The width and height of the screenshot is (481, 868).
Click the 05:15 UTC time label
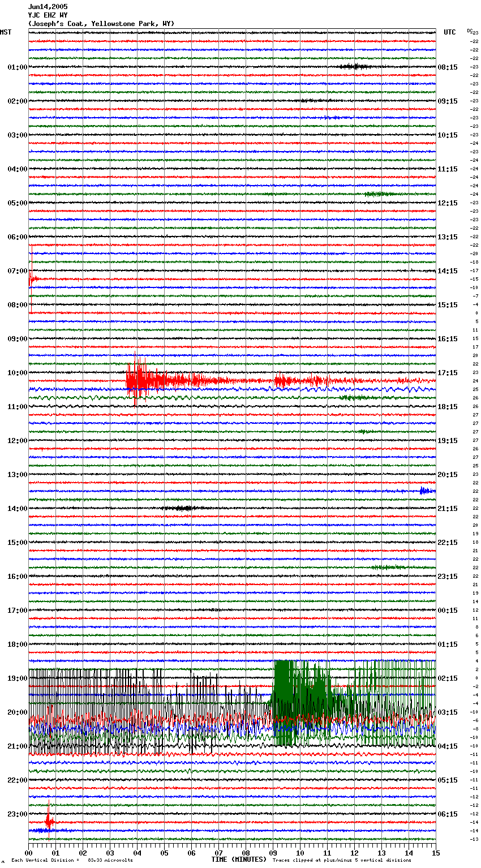click(448, 780)
